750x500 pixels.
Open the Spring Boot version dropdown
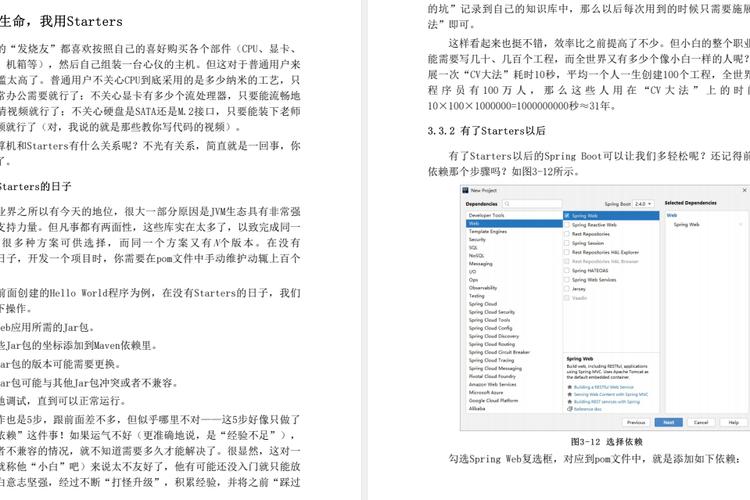coord(644,203)
